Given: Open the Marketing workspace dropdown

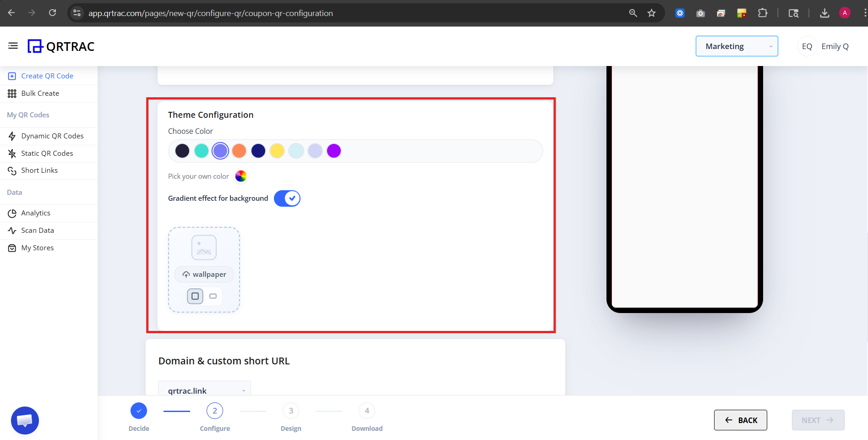Looking at the screenshot, I should [x=736, y=46].
